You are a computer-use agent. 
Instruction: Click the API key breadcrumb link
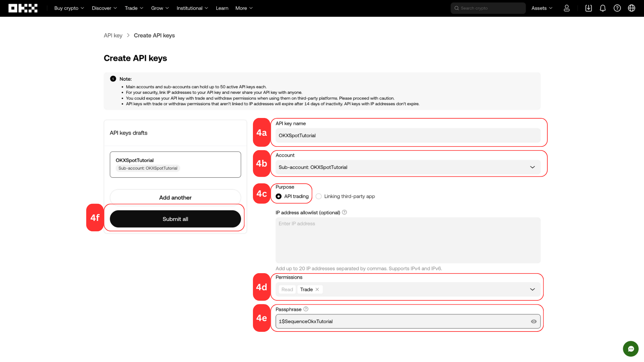[113, 36]
